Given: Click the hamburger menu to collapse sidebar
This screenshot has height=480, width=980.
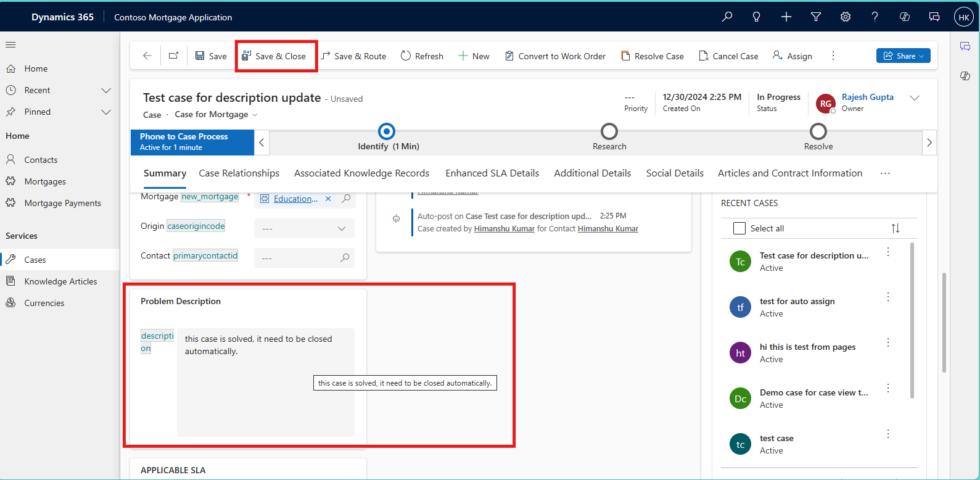Looking at the screenshot, I should coord(10,44).
